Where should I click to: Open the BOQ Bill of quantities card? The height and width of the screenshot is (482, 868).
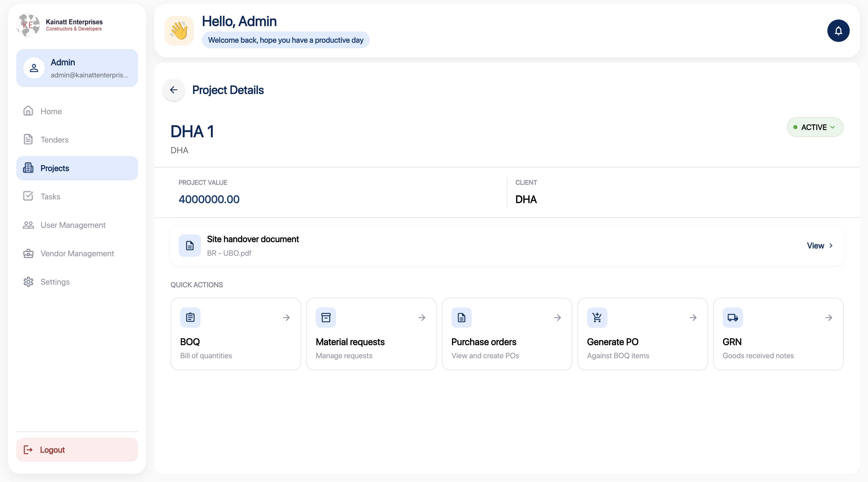click(236, 334)
